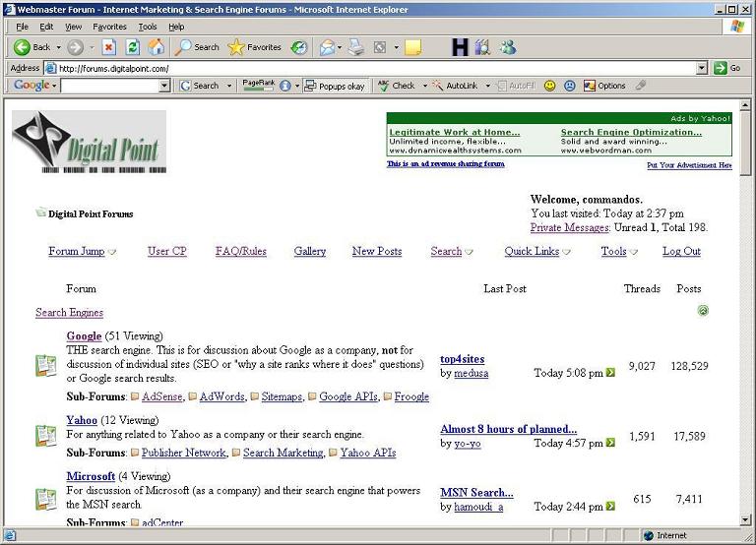
Task: Open the FAQ/Rules link
Action: coord(240,251)
